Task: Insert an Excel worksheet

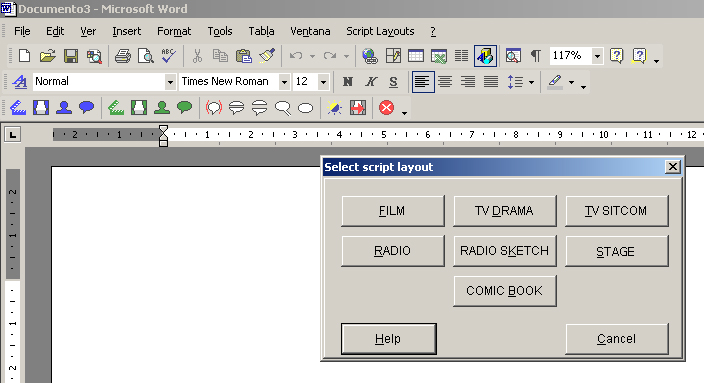Action: click(439, 56)
